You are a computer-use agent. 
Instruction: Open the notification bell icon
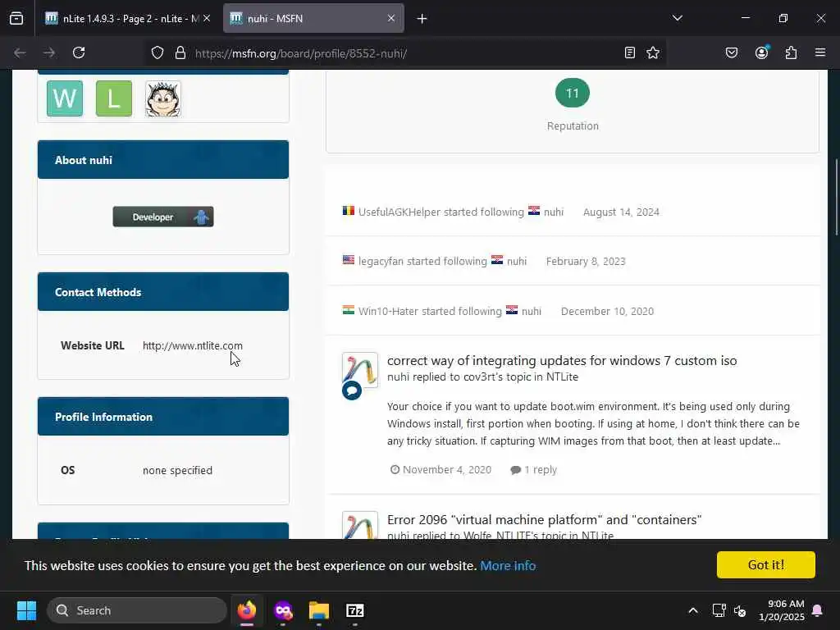coord(818,610)
